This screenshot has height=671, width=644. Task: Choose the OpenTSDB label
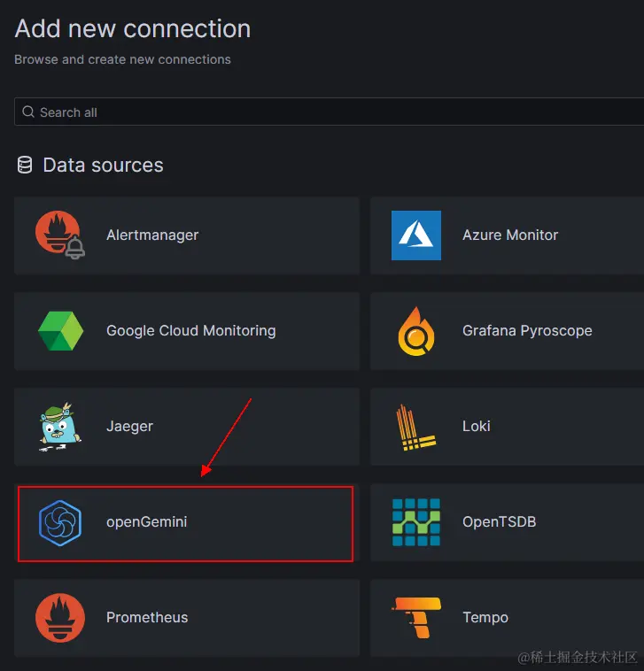pos(500,522)
